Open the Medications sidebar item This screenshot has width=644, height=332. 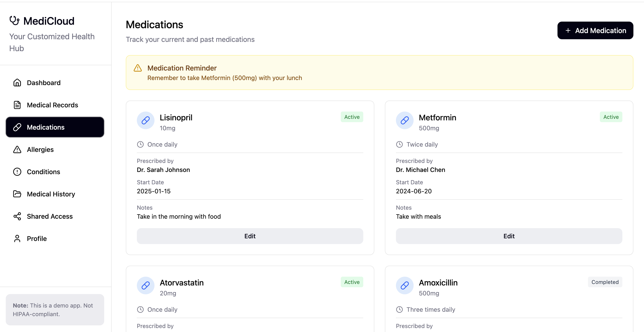tap(55, 127)
